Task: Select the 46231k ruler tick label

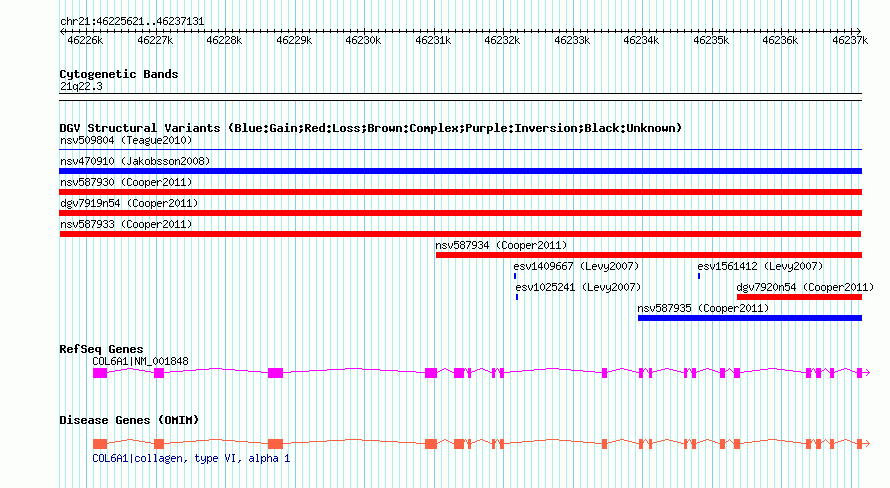Action: coord(433,40)
